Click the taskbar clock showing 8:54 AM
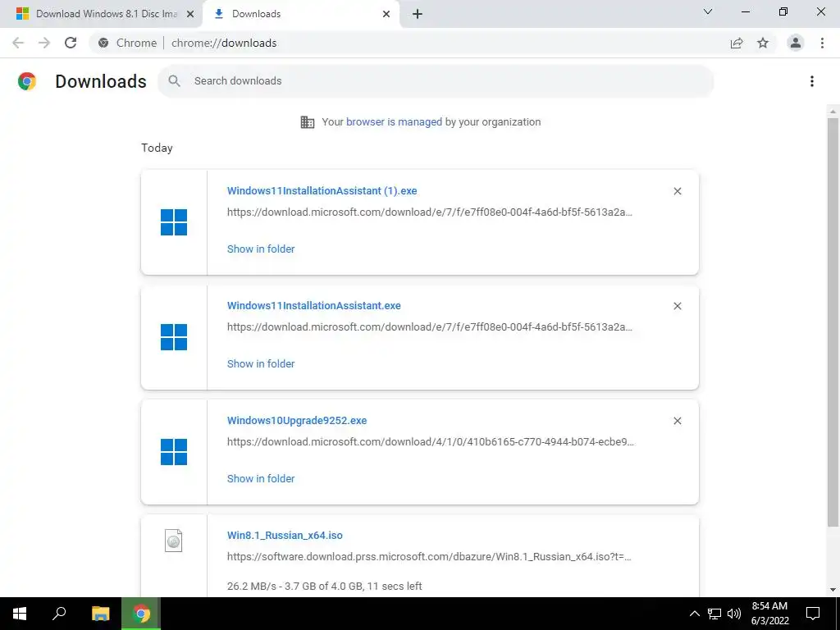The image size is (840, 630). pos(769,614)
